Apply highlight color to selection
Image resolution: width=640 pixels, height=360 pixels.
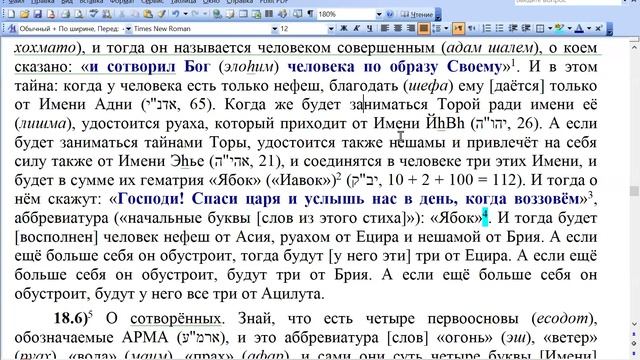[x=560, y=28]
